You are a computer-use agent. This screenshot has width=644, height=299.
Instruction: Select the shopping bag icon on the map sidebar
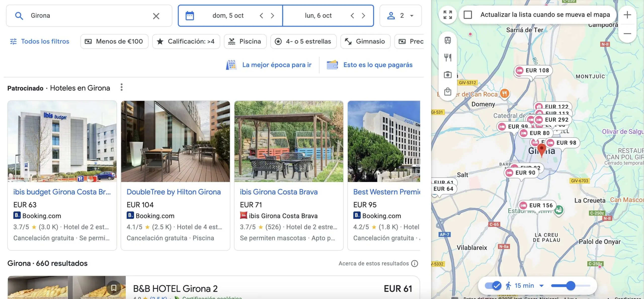click(448, 92)
